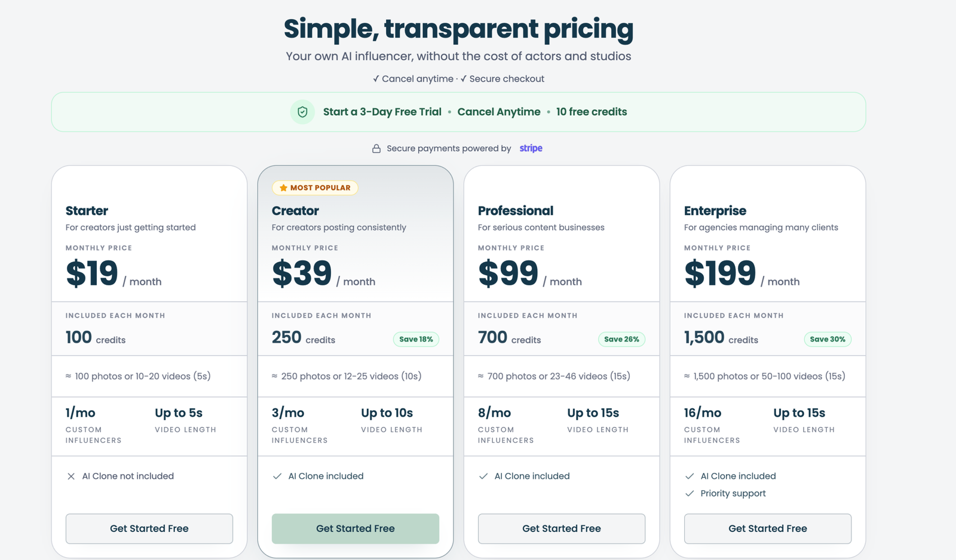Screen dimensions: 956x560
Task: Select the Enterprise plan heading
Action: [715, 211]
